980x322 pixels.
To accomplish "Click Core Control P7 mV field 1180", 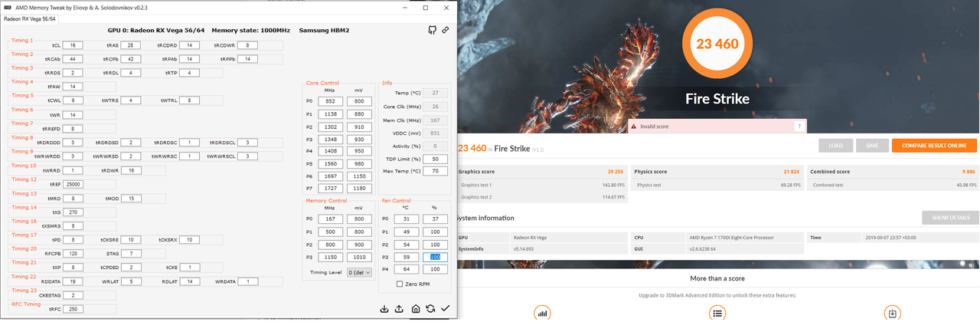I will coord(358,188).
